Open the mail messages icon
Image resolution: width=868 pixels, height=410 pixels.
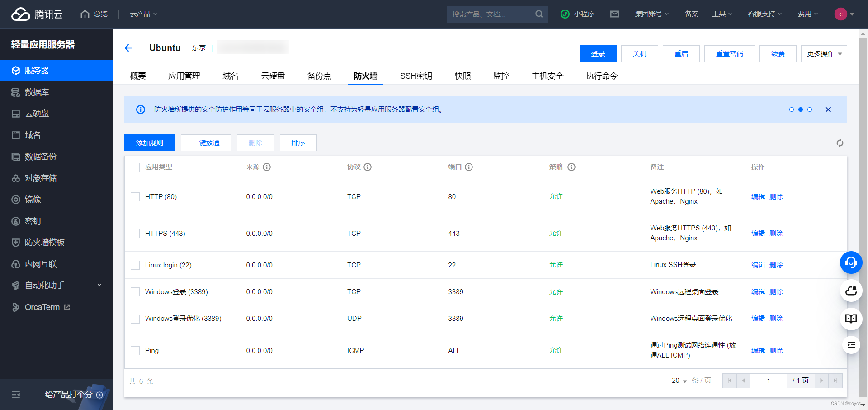tap(614, 14)
